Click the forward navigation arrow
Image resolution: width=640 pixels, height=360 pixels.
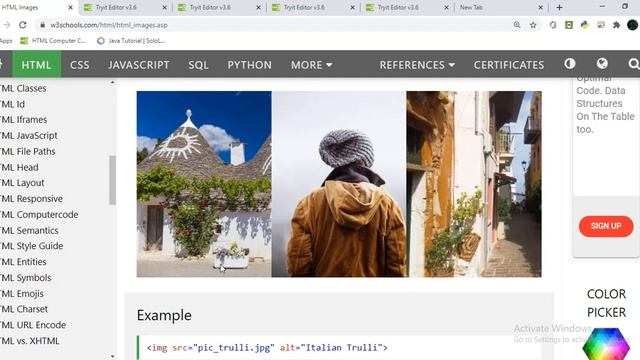(7, 25)
